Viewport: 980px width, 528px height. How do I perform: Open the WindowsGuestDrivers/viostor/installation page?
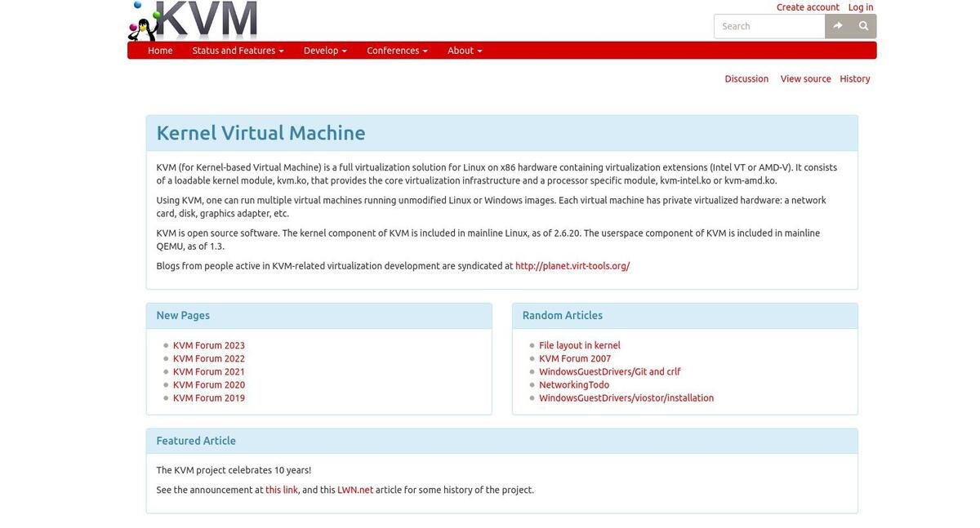click(x=626, y=397)
